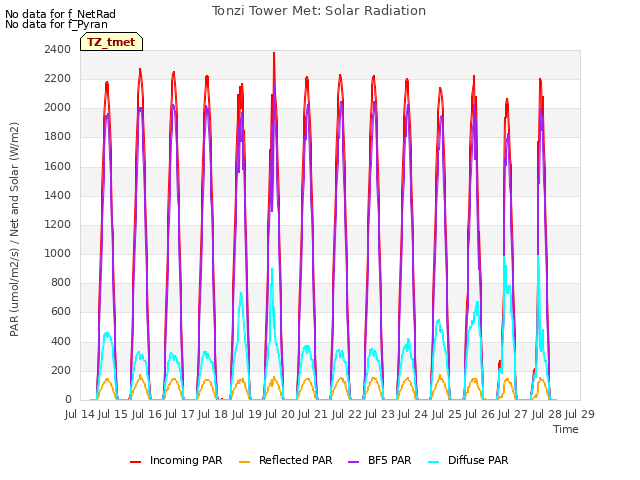640x480 pixels.
Task: Click the Jul 29 x-axis tick label
Action: pyautogui.click(x=580, y=414)
